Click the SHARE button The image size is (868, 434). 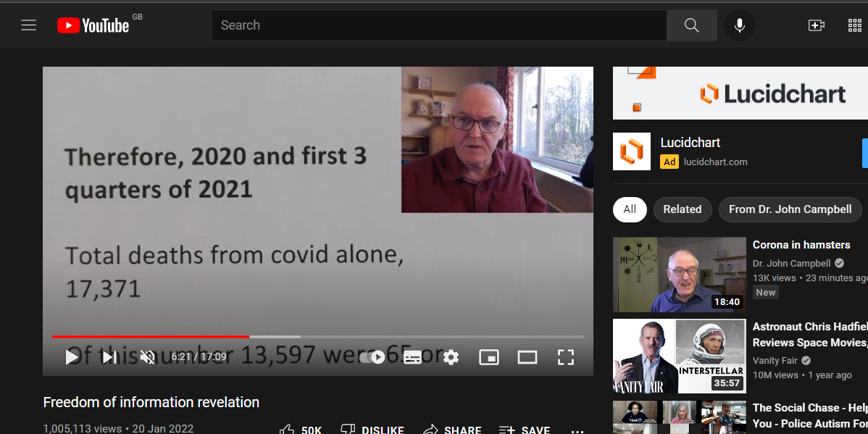(x=451, y=430)
